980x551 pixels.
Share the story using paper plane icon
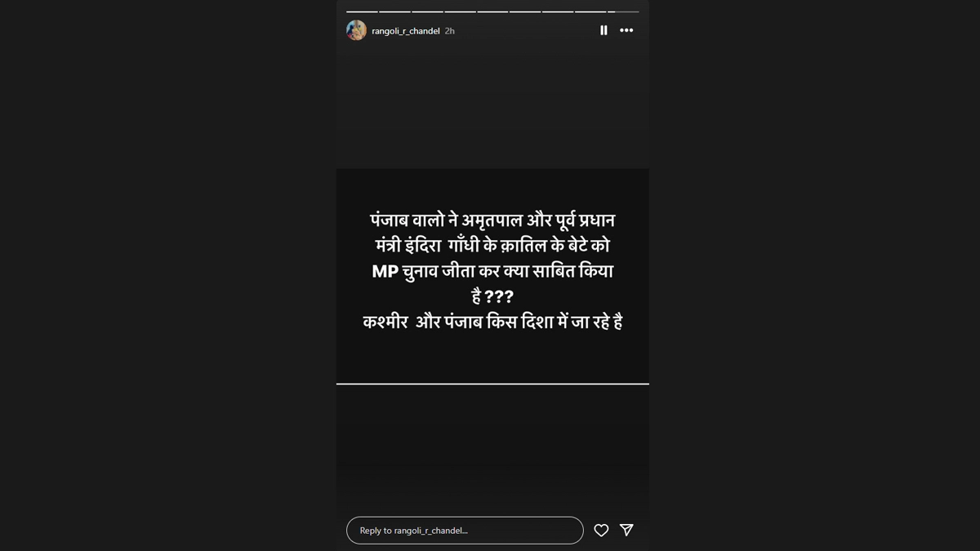tap(626, 530)
